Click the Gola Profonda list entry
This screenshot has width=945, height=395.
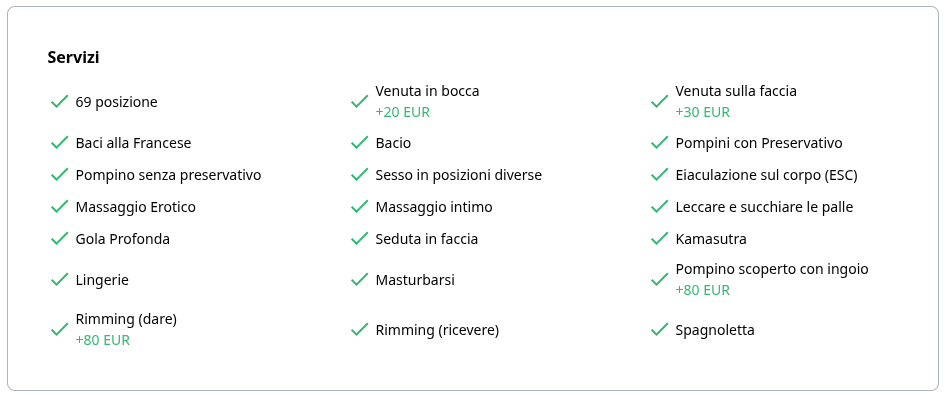(122, 239)
